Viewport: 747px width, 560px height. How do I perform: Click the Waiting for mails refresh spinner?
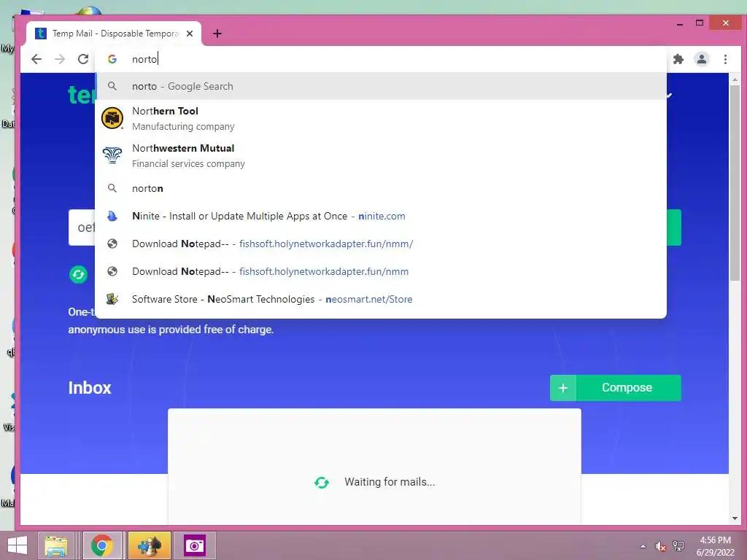click(322, 483)
